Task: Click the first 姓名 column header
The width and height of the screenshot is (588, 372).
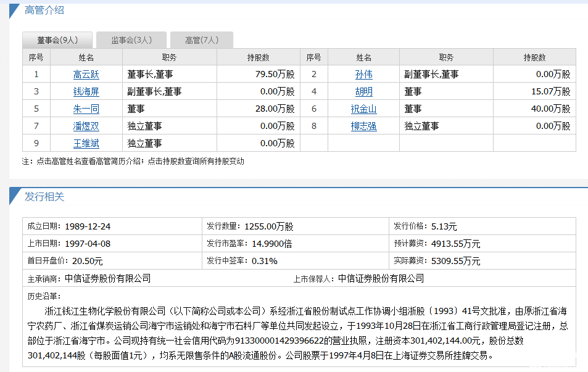Action: click(x=86, y=57)
